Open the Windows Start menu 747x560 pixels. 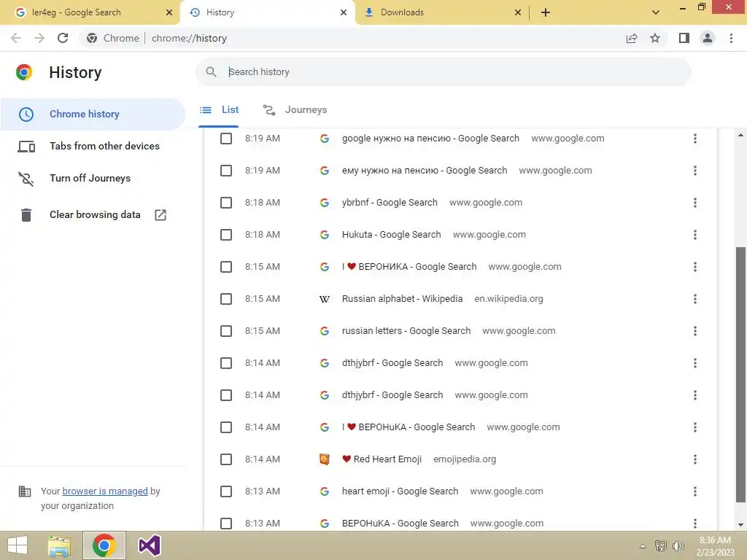coord(18,545)
